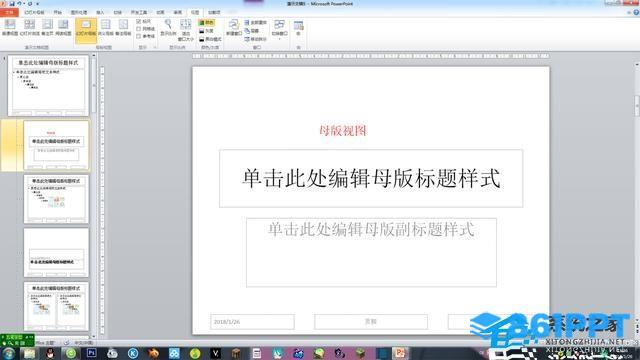Toggle the Ruler checkbox
Screen dimensions: 640x360
point(144,21)
